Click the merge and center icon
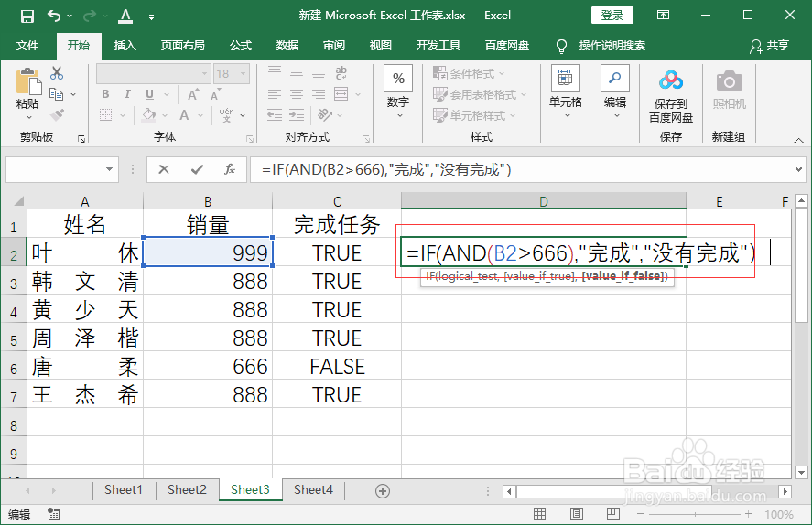Image resolution: width=812 pixels, height=525 pixels. point(341,94)
